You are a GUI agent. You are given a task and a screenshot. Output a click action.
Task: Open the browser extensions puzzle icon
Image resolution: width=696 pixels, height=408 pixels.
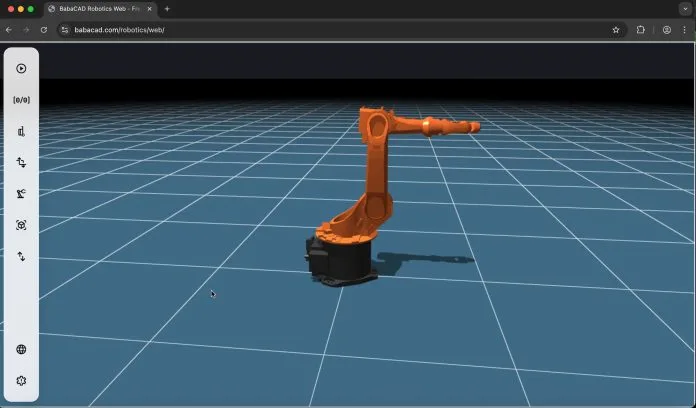641,30
